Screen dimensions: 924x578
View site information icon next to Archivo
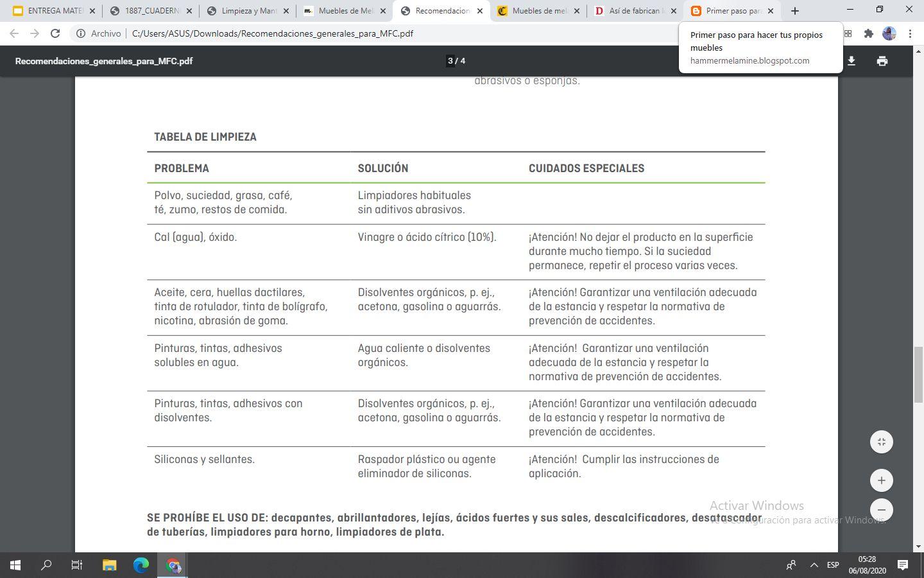pyautogui.click(x=81, y=33)
